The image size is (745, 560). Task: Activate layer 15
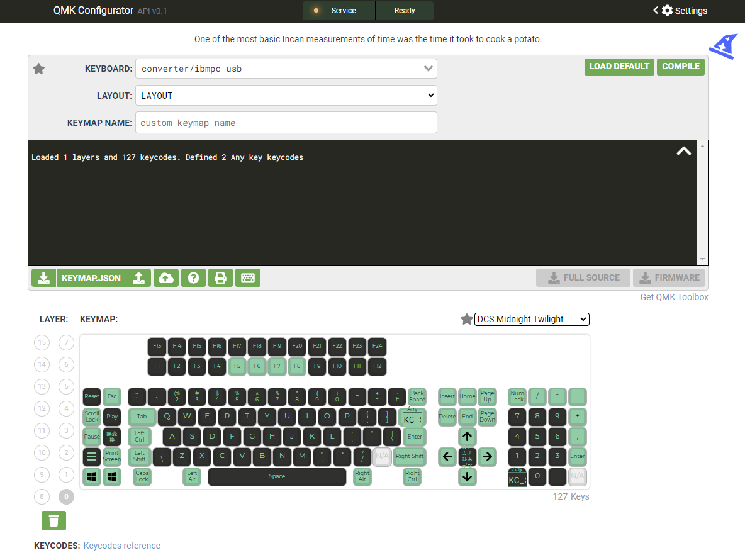(x=42, y=342)
